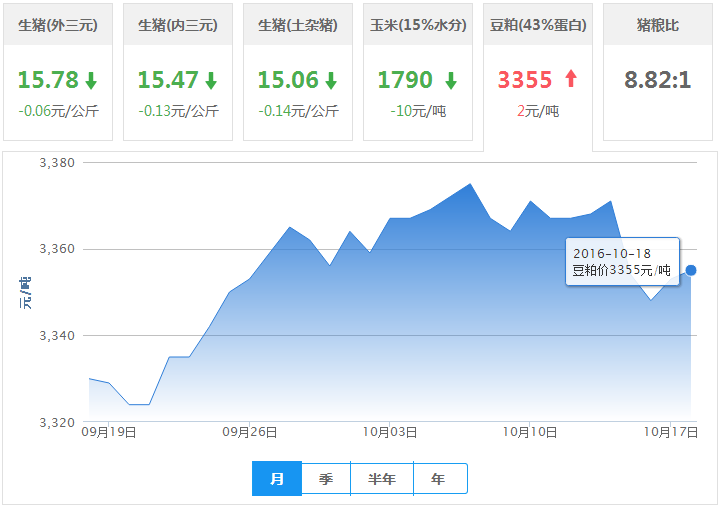
Task: Click the blue data point marker on chart
Action: 691,270
